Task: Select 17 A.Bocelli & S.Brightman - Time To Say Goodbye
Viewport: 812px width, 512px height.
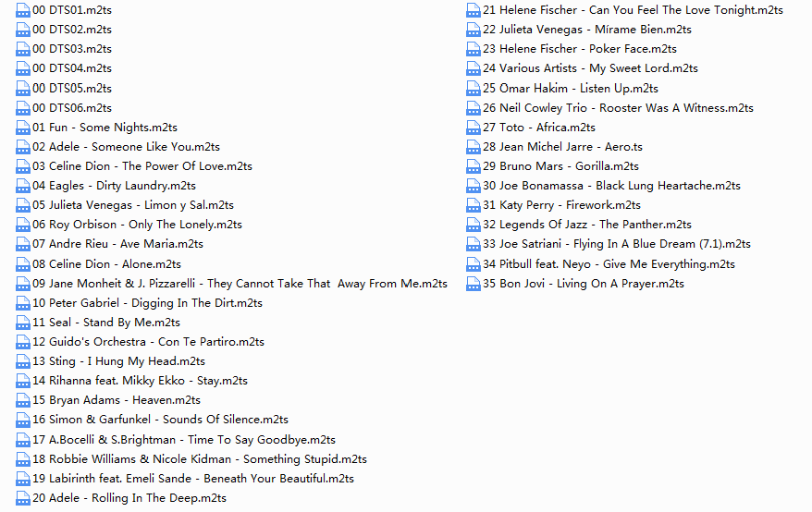Action: coord(184,440)
